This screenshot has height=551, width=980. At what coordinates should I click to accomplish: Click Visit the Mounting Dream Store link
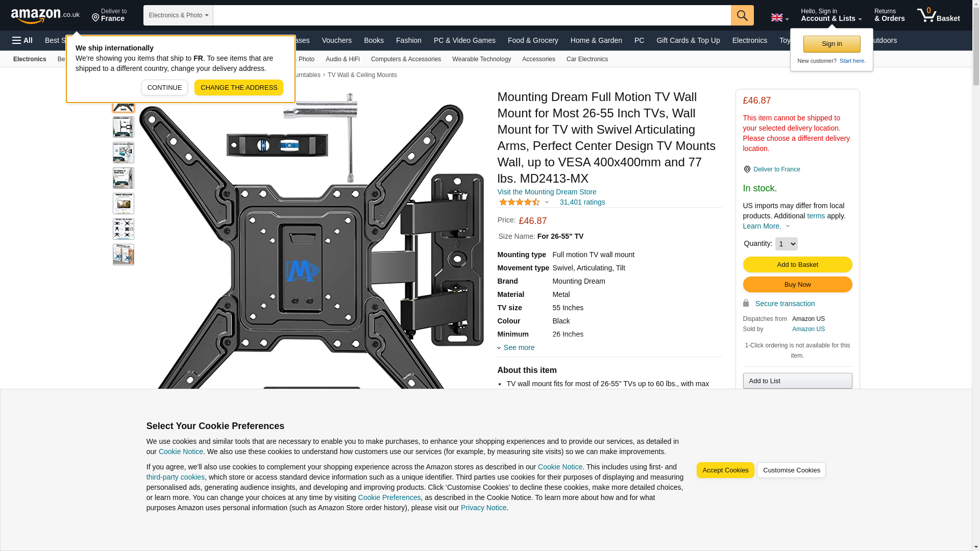tap(546, 192)
